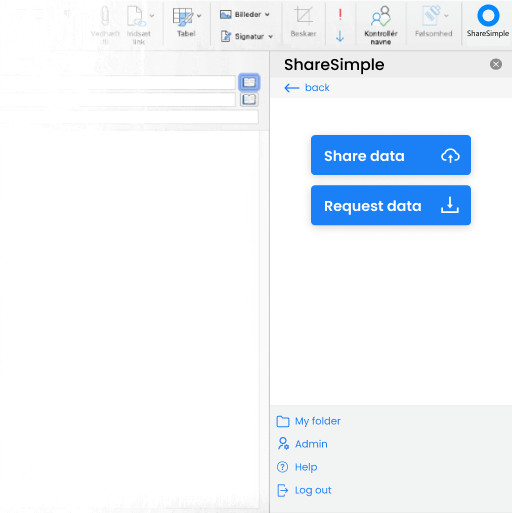Click the Vedhæft fil paperclip icon
512x513 pixels.
pyautogui.click(x=105, y=16)
